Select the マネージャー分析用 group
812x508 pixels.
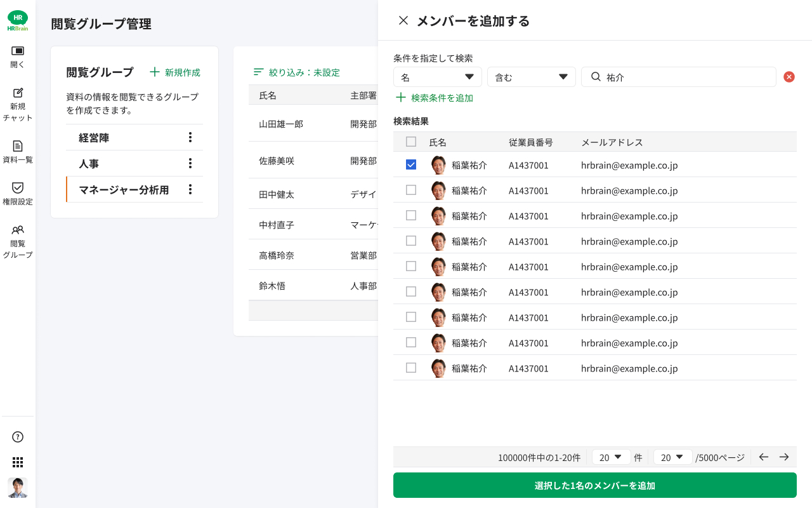pyautogui.click(x=124, y=190)
